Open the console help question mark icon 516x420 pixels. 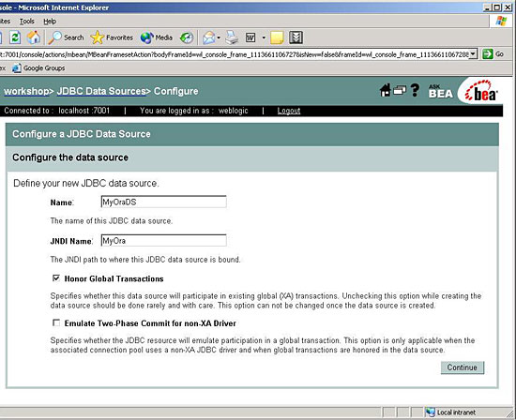point(415,90)
